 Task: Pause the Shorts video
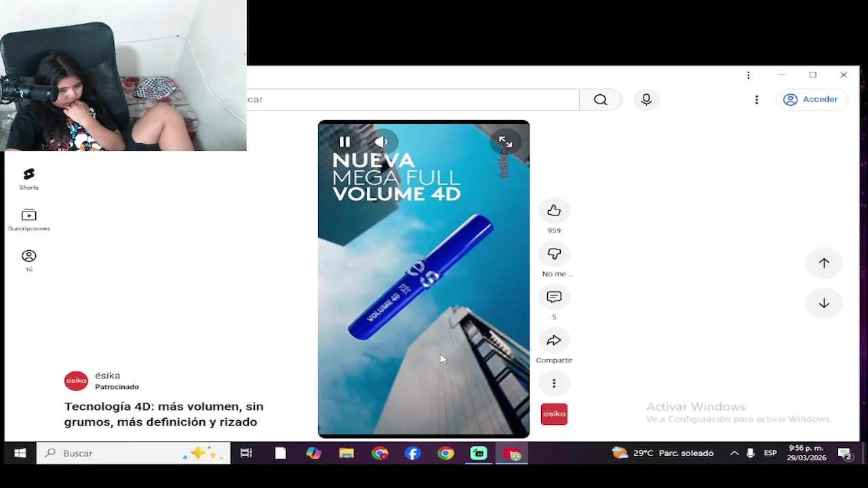click(344, 142)
